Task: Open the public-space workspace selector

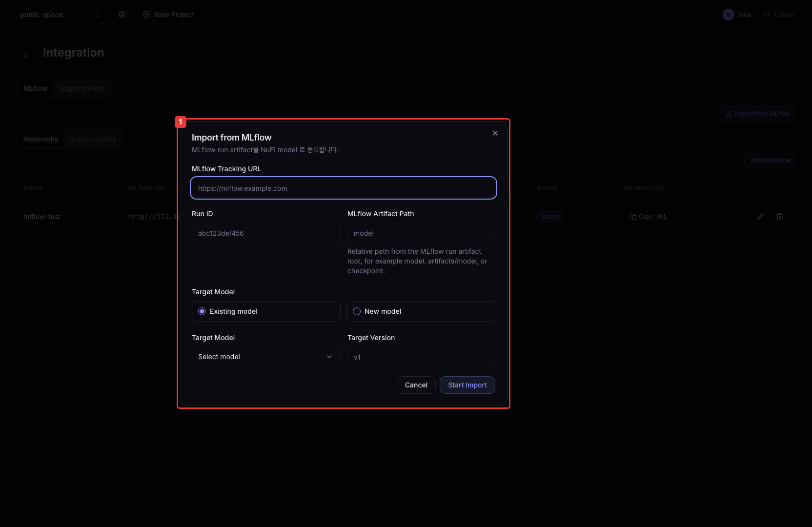Action: click(x=60, y=15)
